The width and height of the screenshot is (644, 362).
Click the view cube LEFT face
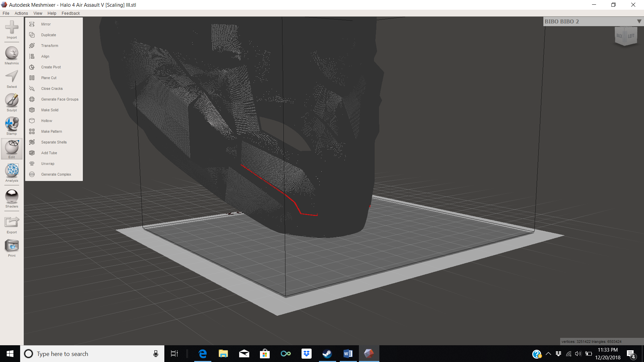[631, 36]
